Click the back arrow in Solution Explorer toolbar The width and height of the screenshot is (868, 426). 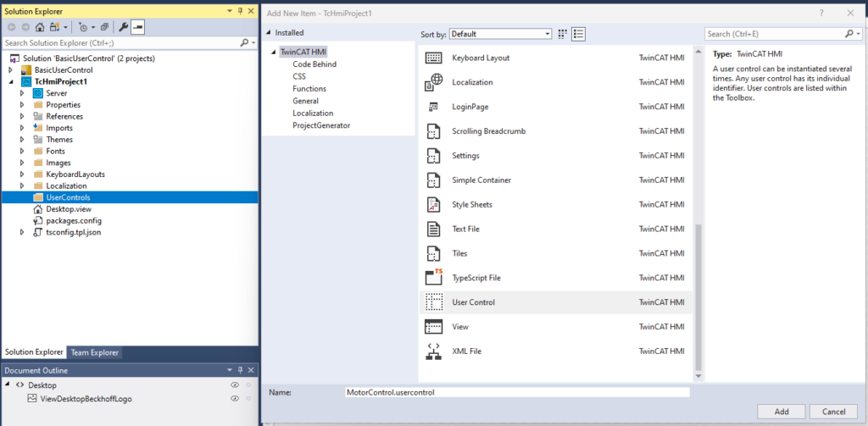coord(12,26)
